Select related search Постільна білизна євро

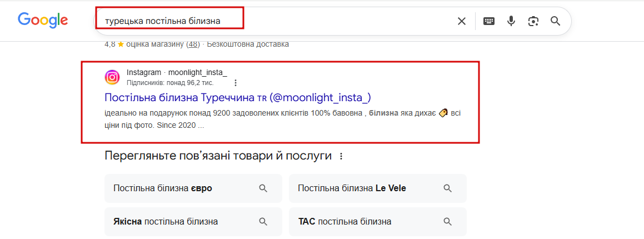click(193, 188)
